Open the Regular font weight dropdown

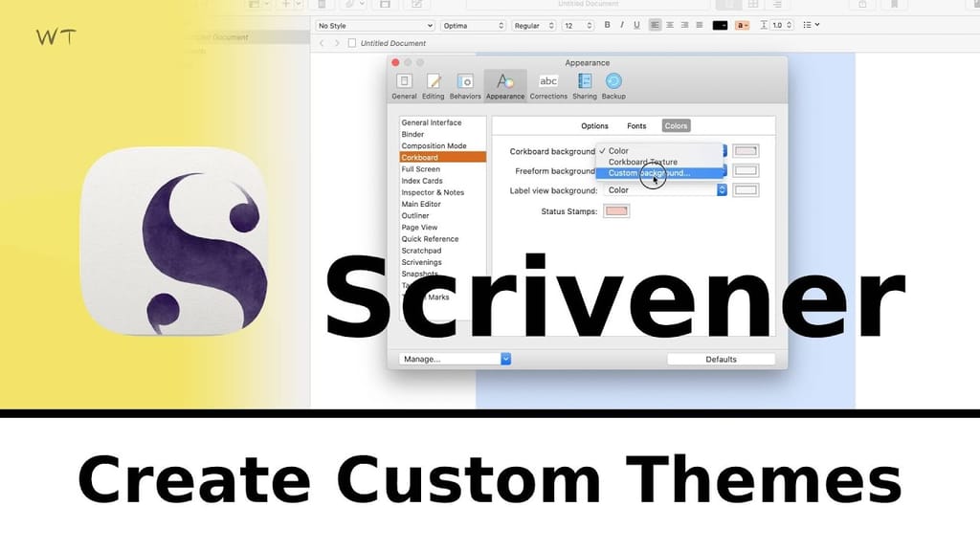pyautogui.click(x=534, y=26)
